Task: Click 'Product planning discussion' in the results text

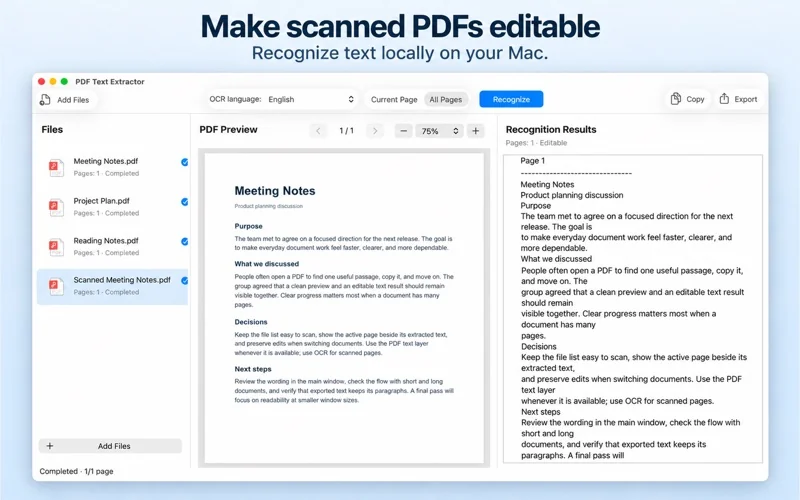Action: [x=571, y=195]
